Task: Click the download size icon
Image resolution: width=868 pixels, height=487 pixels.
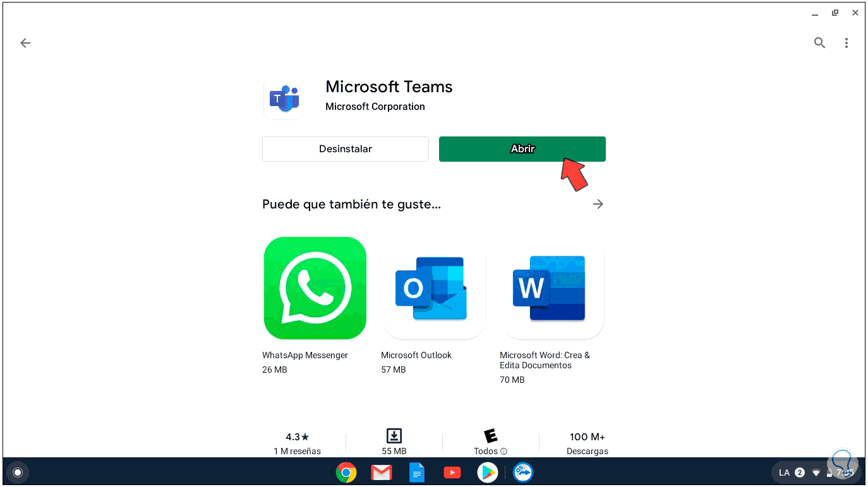Action: pos(394,436)
